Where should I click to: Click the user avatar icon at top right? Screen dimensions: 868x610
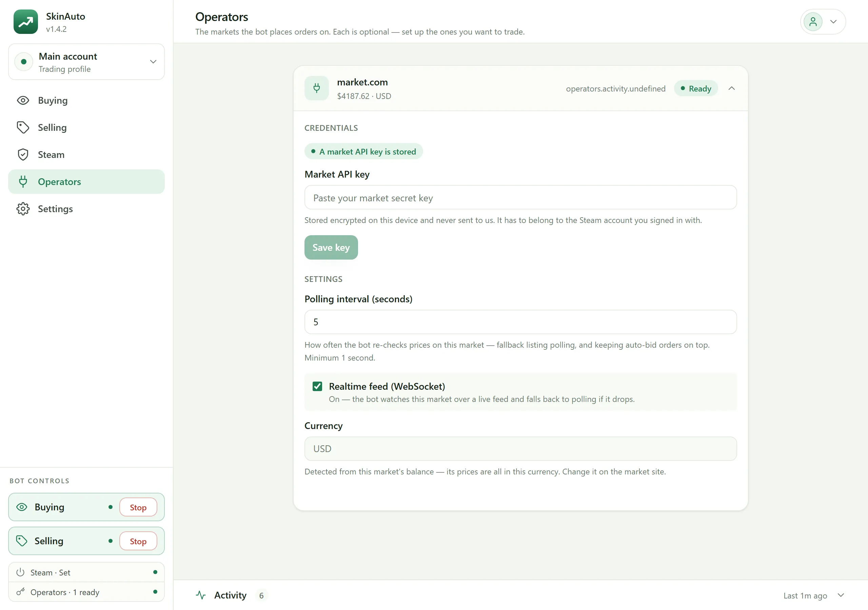point(813,22)
